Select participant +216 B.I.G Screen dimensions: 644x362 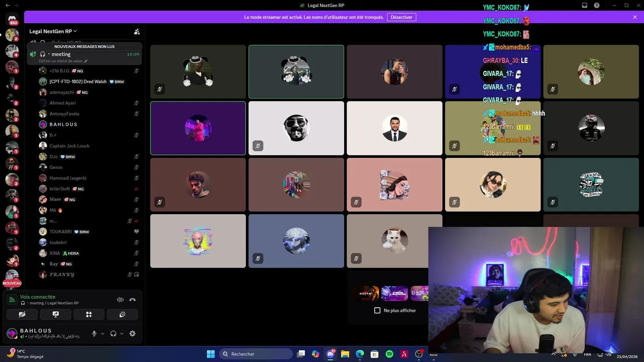(89, 71)
